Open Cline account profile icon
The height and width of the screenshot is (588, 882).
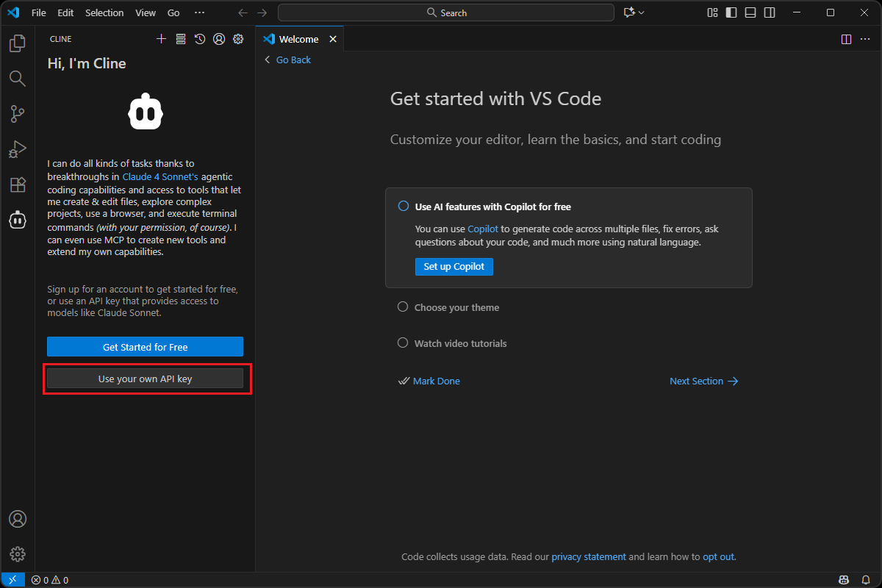click(x=219, y=39)
